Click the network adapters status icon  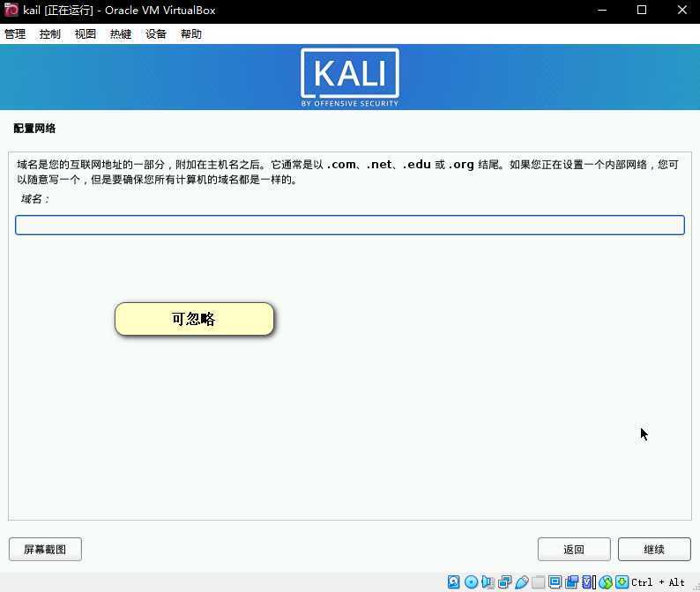pyautogui.click(x=504, y=581)
